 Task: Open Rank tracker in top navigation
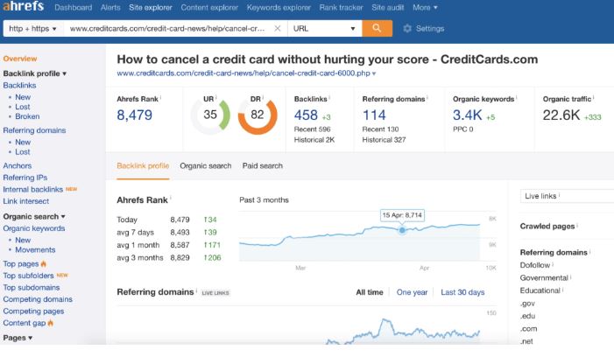[341, 7]
